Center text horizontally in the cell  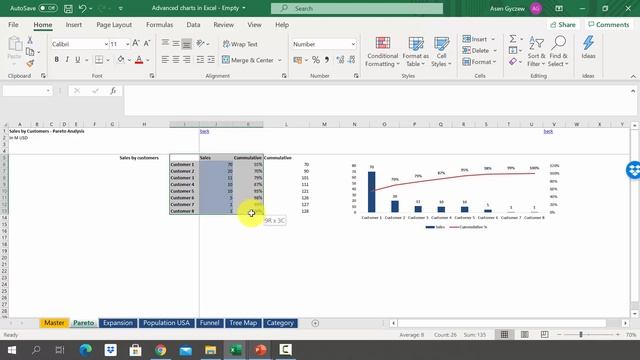pyautogui.click(x=176, y=60)
